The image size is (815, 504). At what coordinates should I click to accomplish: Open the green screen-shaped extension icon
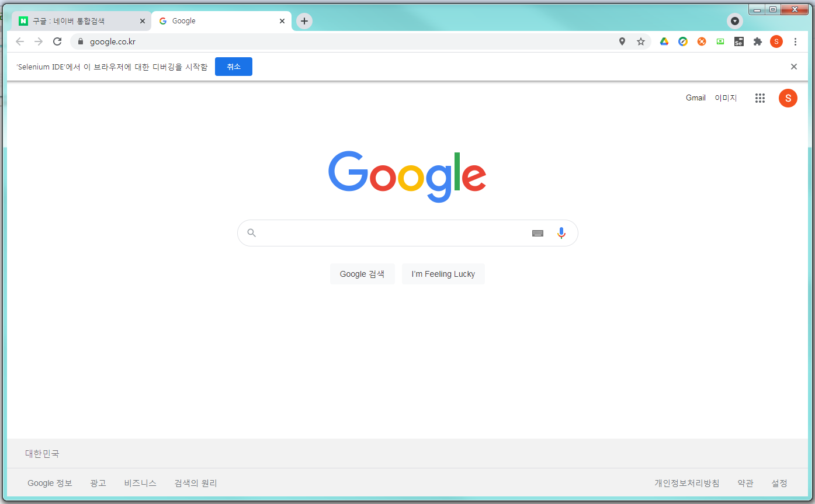(720, 41)
